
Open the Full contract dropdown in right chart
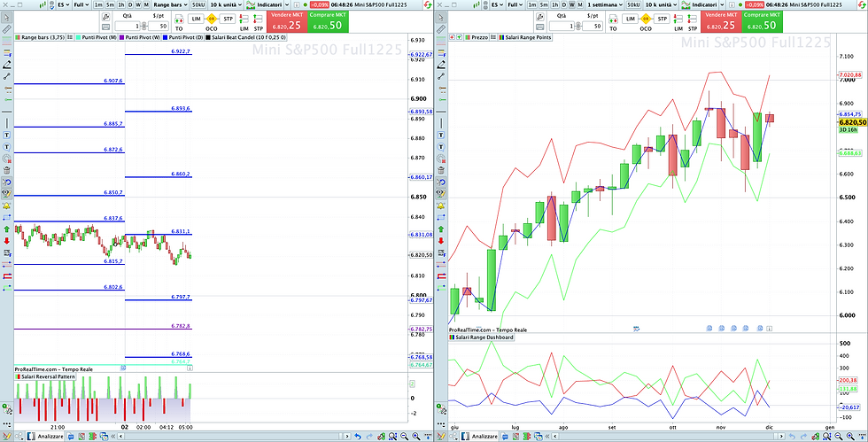click(x=515, y=4)
